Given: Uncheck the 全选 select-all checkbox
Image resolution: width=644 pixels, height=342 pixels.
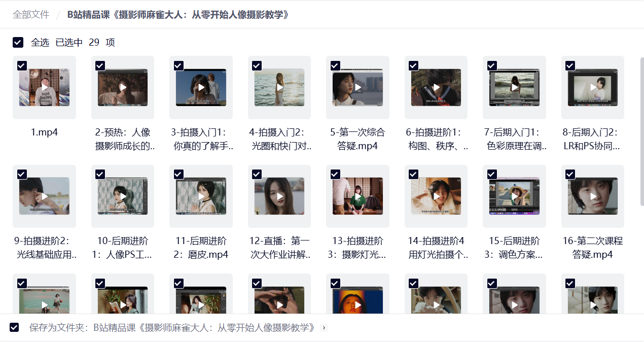Looking at the screenshot, I should [x=18, y=43].
